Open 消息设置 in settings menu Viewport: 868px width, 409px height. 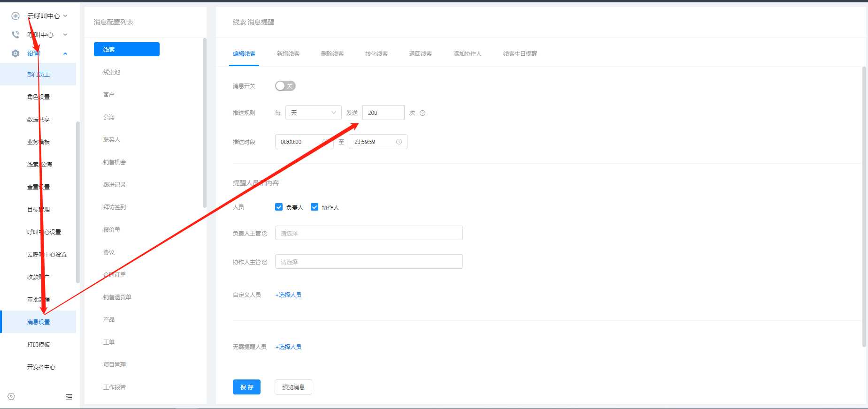tap(38, 322)
